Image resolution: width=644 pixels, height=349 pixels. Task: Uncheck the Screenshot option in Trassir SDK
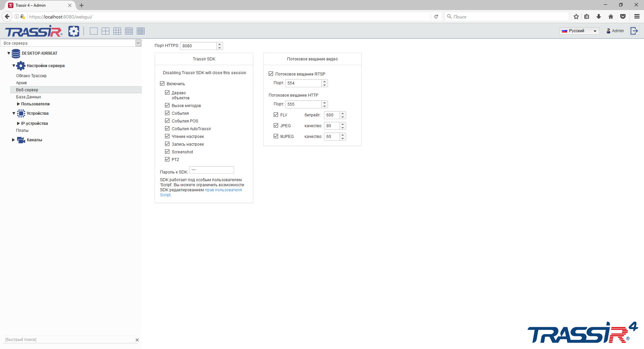167,151
